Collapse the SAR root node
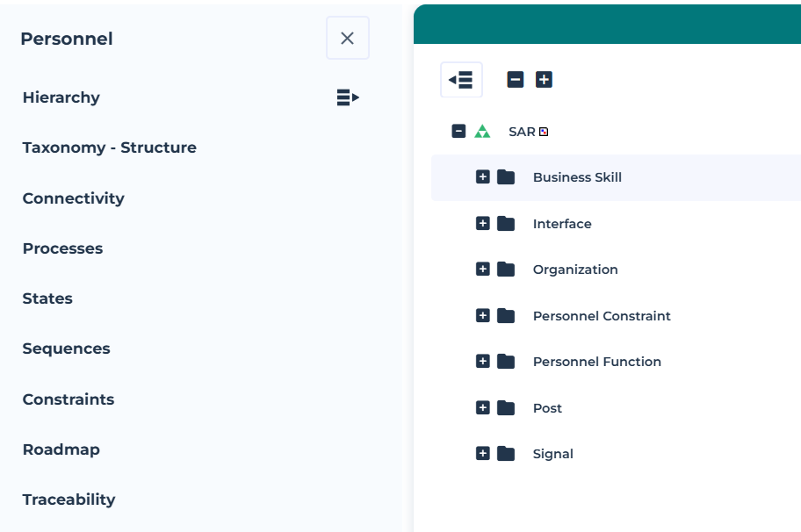Screen dimensions: 801x532 (x=458, y=132)
